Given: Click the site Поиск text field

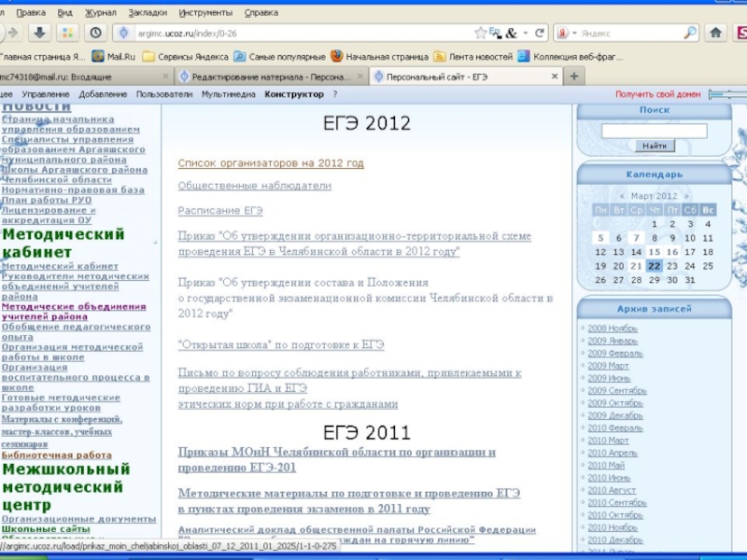Looking at the screenshot, I should (x=655, y=131).
